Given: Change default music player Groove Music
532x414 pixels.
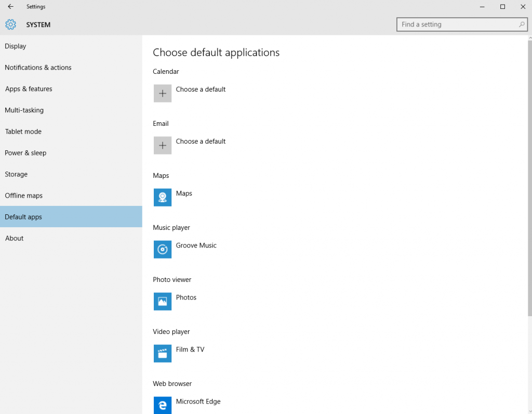Looking at the screenshot, I should (x=196, y=245).
